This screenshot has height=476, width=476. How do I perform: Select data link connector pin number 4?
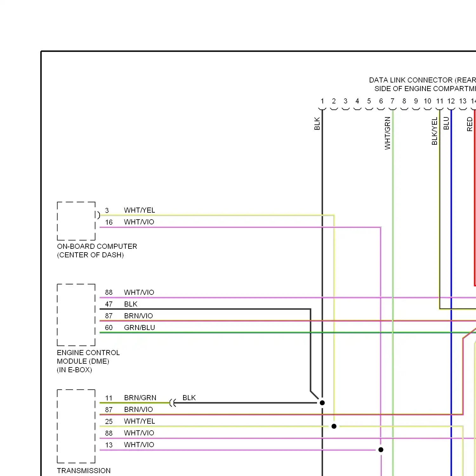click(357, 101)
